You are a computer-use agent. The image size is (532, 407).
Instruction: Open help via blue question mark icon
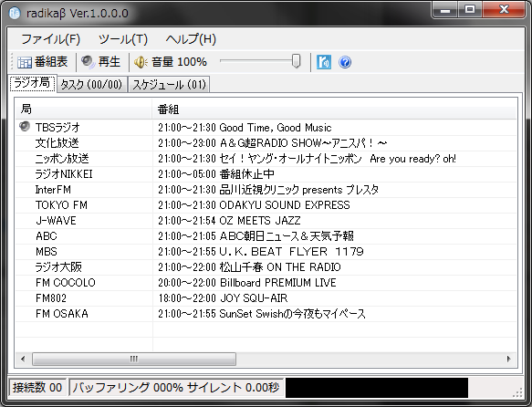click(x=345, y=62)
